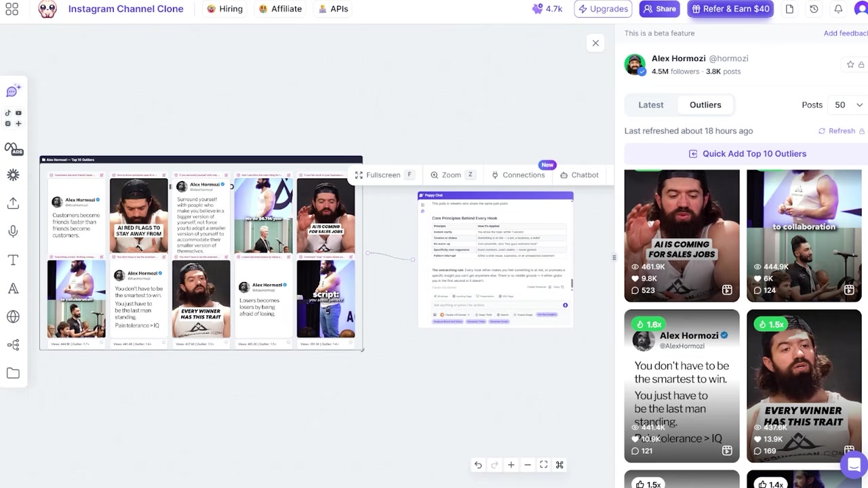Viewport: 868px width, 488px height.
Task: Select the serif font text tool
Action: click(13, 289)
